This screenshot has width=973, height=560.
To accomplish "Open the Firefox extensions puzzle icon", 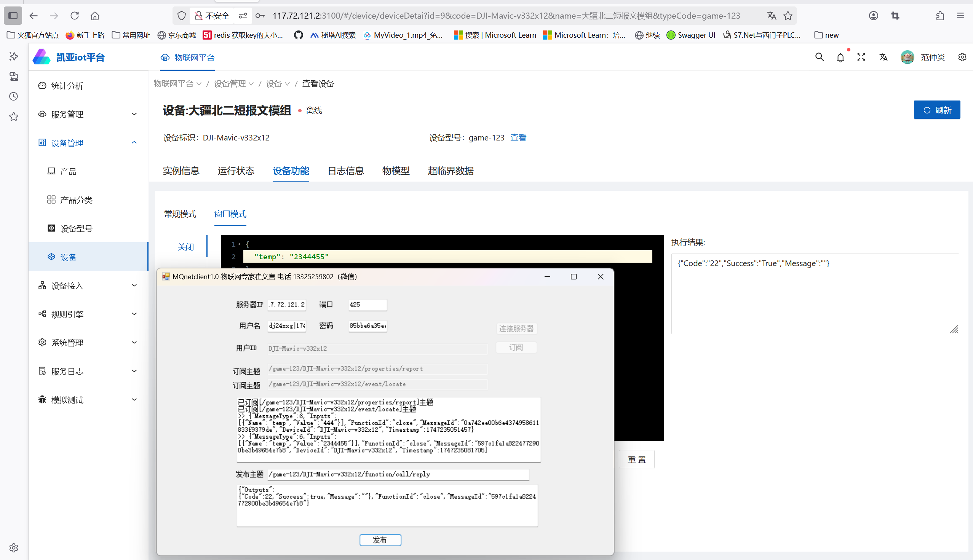I will pos(940,16).
